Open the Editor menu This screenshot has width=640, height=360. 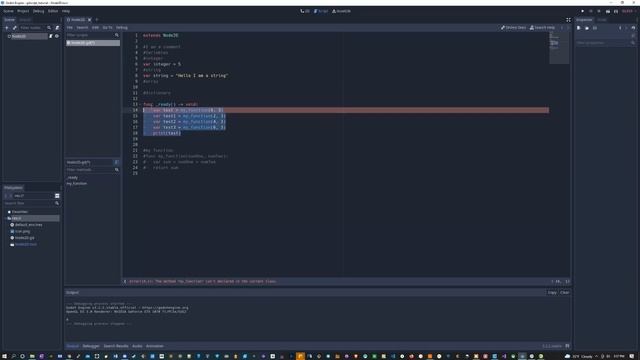[53, 11]
